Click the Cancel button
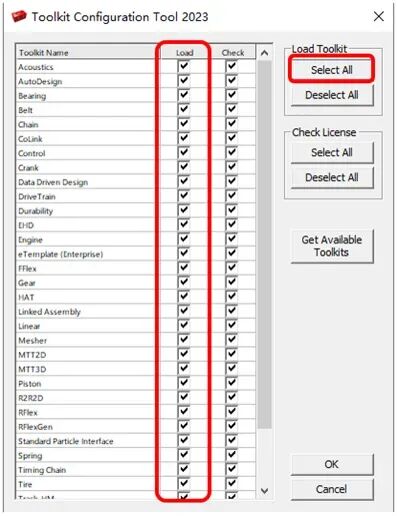This screenshot has width=397, height=516. point(332,489)
